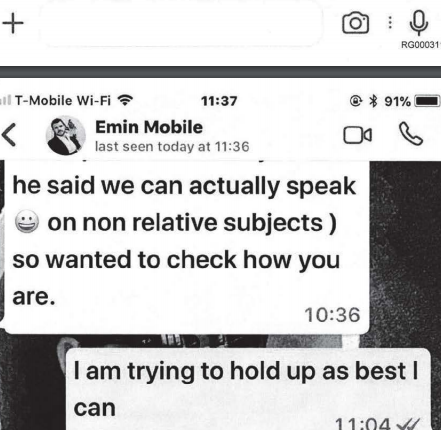Click the vertical three-dot separator icon
441x430 pixels.
pos(390,23)
